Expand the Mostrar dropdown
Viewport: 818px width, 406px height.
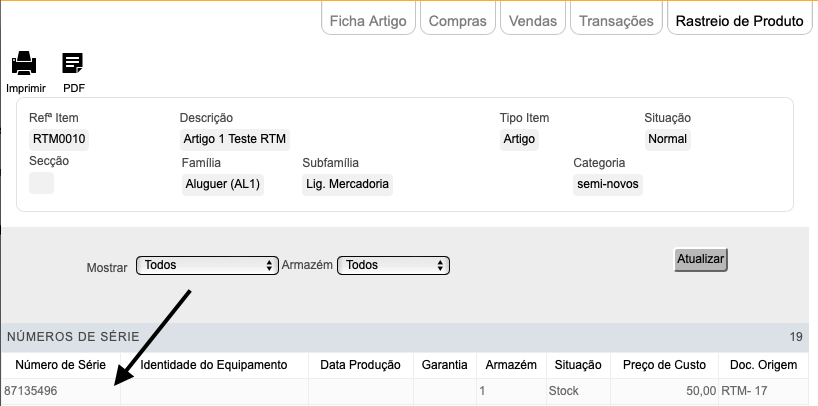click(x=208, y=265)
